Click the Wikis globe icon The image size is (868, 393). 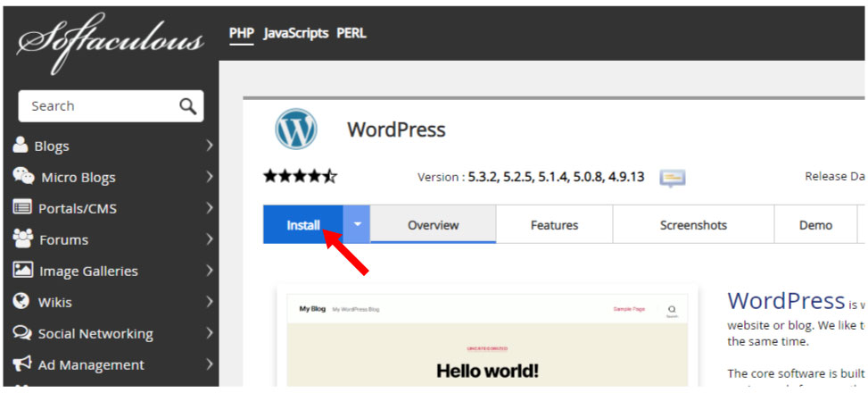click(x=21, y=301)
